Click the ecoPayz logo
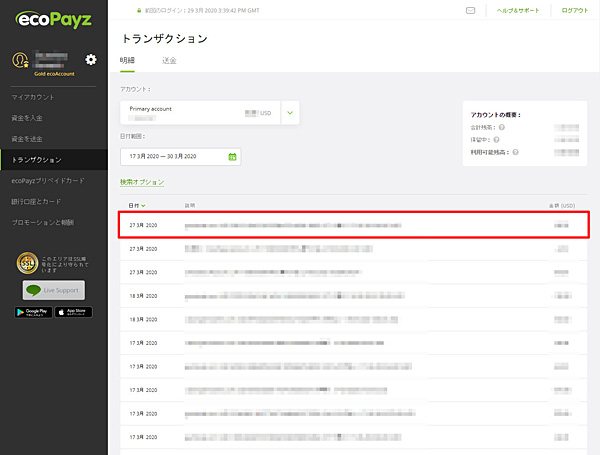Screen dimensions: 600x455 (x=53, y=20)
